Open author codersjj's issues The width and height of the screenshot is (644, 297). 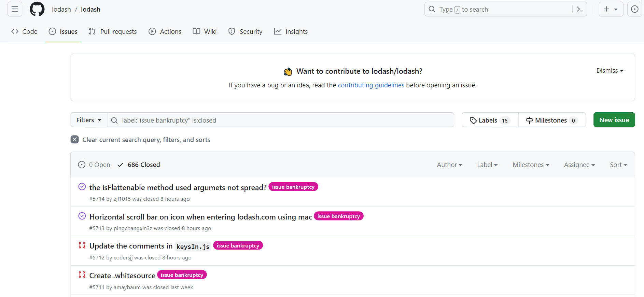pyautogui.click(x=123, y=257)
